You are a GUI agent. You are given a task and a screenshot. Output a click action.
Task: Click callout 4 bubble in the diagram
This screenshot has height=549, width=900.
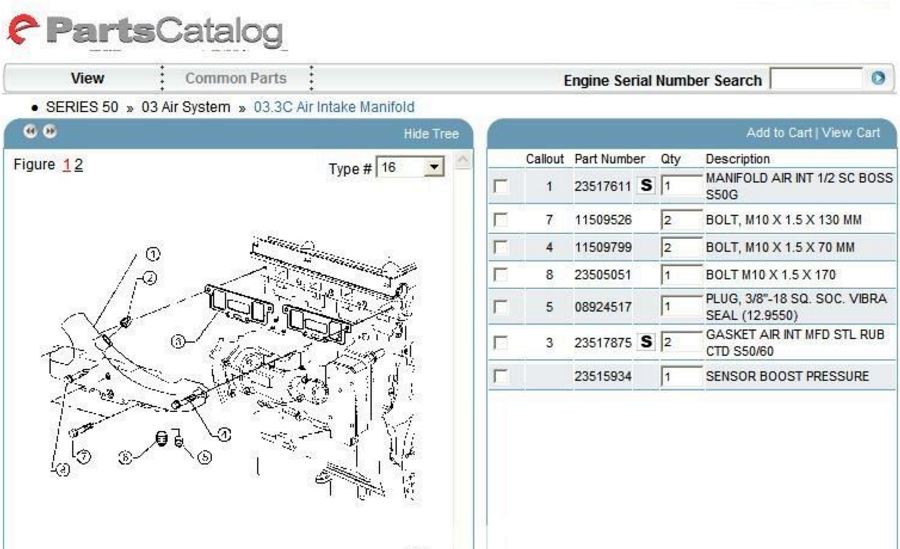[x=224, y=435]
